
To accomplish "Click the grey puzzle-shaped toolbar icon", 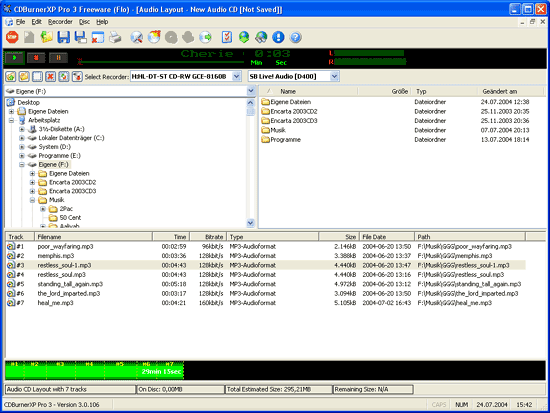I will point(188,37).
